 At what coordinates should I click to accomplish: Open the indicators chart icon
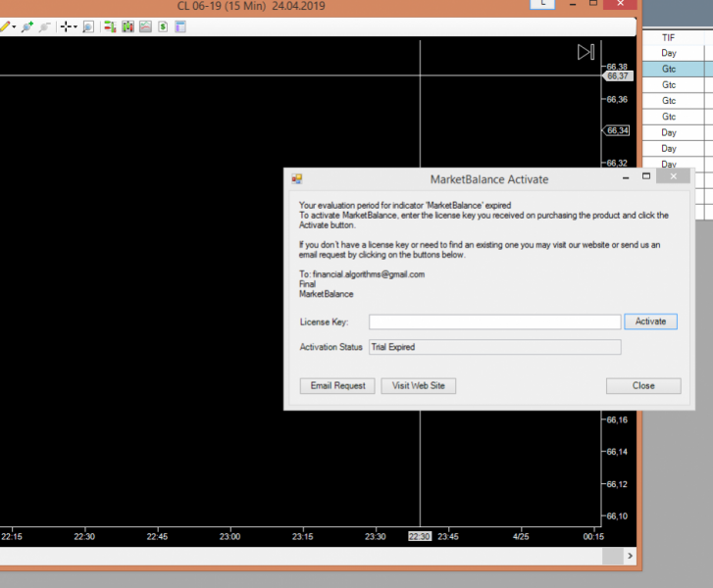pos(145,26)
